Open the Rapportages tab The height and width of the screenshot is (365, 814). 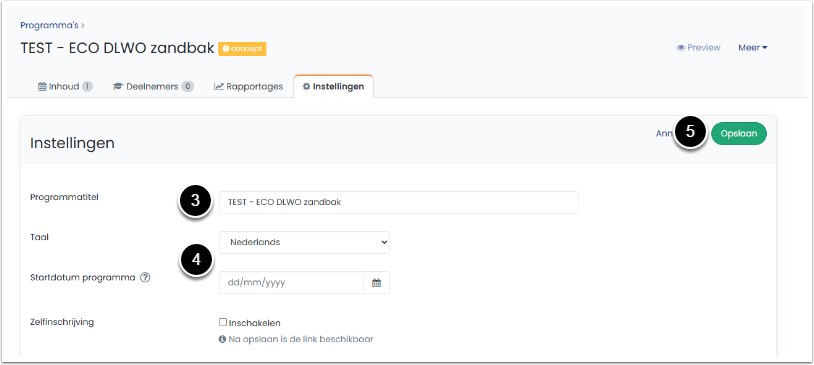[x=249, y=87]
